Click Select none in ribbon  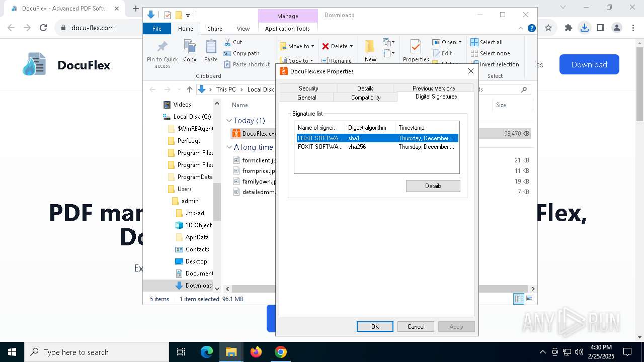click(490, 53)
